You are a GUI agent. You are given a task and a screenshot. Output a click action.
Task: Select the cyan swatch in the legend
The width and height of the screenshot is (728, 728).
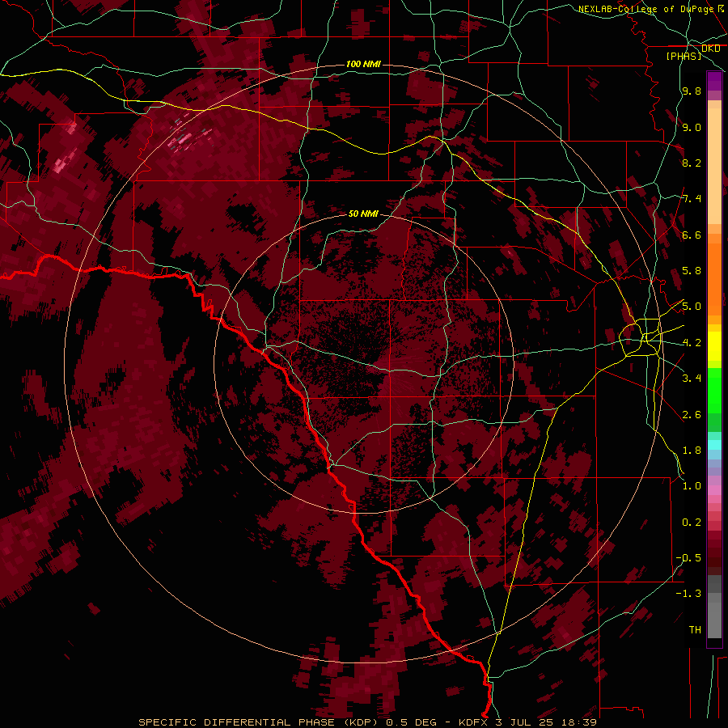[x=714, y=445]
